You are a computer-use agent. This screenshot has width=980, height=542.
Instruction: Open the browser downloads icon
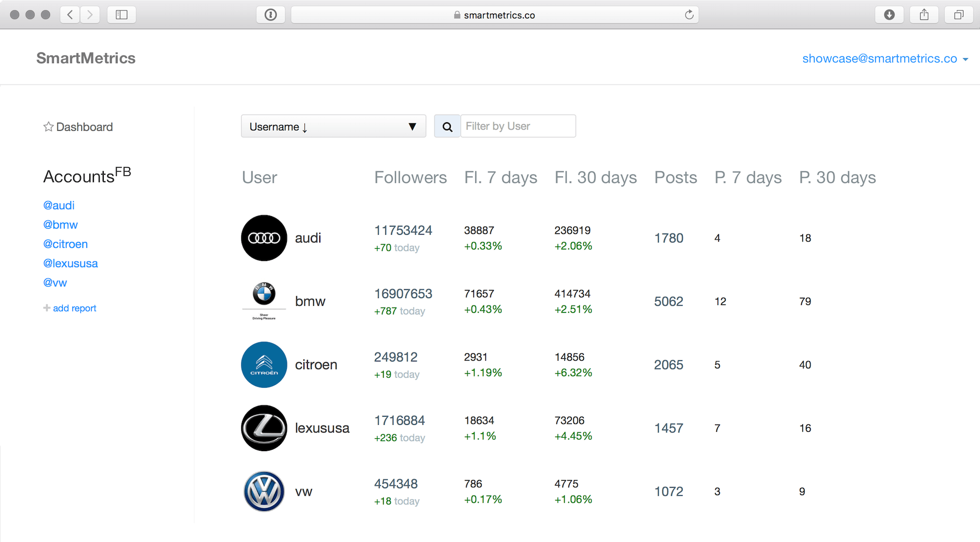tap(889, 15)
